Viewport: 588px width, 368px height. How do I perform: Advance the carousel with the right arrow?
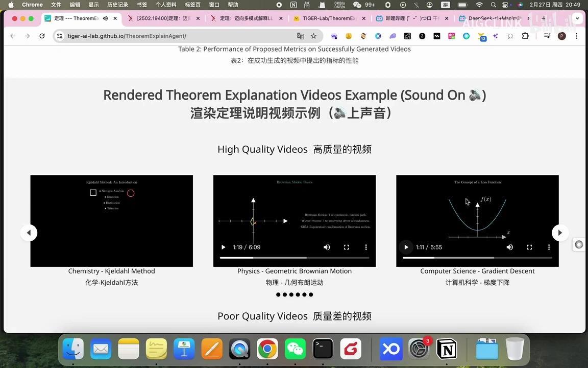tap(559, 233)
